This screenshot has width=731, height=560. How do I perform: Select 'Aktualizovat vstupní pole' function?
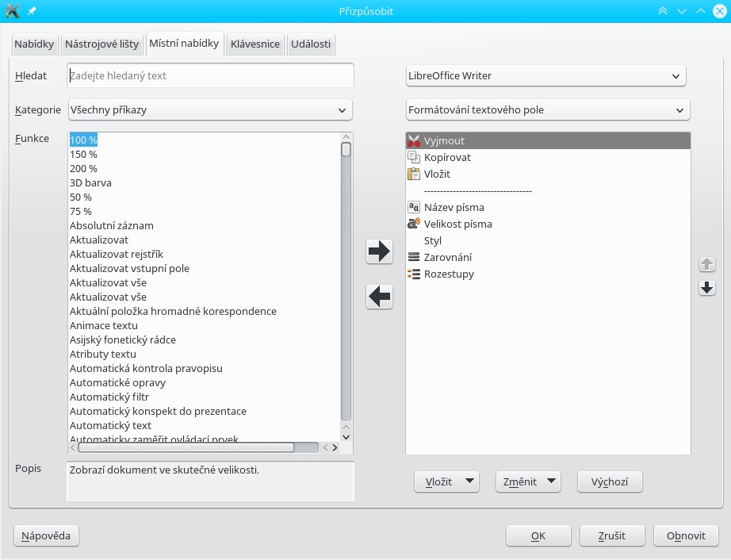[x=129, y=269]
